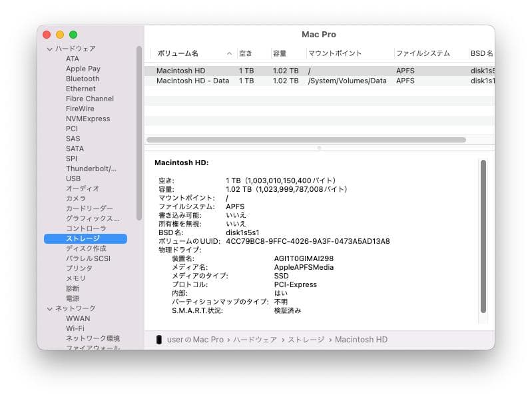
Task: Open the Bluetooth hardware entry
Action: 83,79
